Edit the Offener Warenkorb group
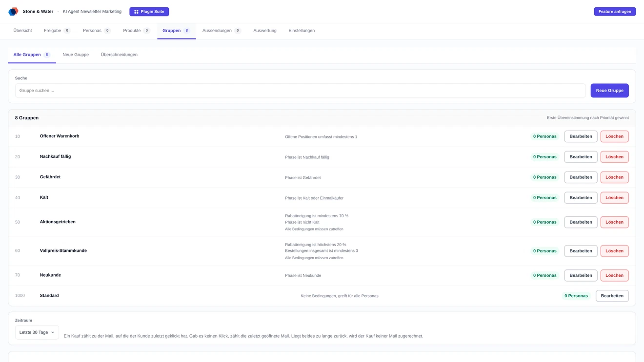The width and height of the screenshot is (644, 362). [x=581, y=136]
